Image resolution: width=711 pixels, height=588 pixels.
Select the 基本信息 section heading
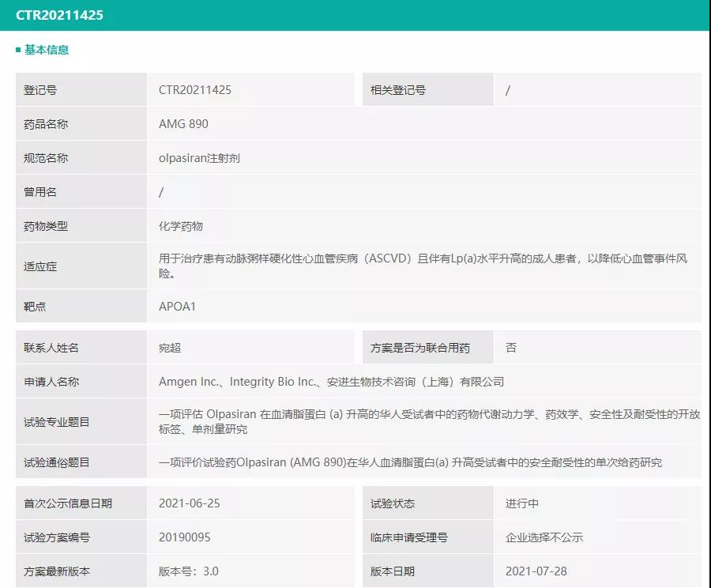click(47, 50)
